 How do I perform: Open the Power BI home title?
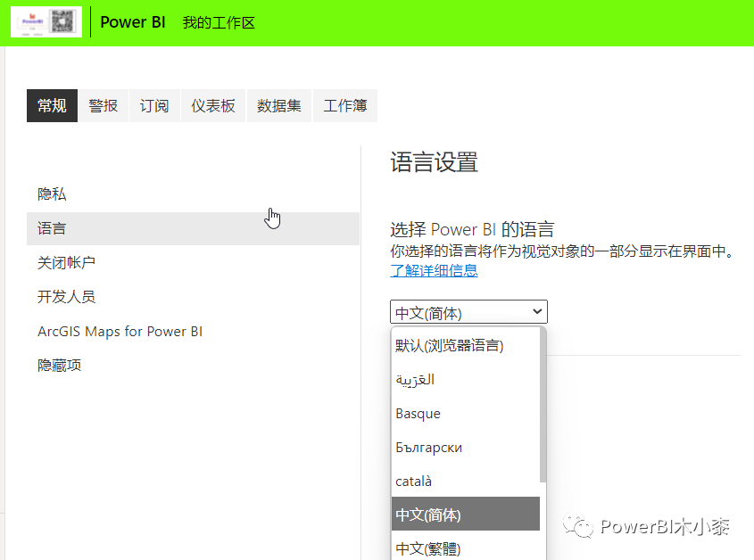click(x=133, y=22)
